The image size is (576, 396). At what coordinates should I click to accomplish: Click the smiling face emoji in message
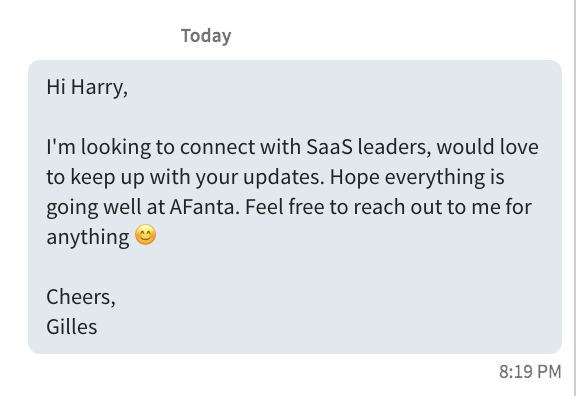pyautogui.click(x=145, y=235)
